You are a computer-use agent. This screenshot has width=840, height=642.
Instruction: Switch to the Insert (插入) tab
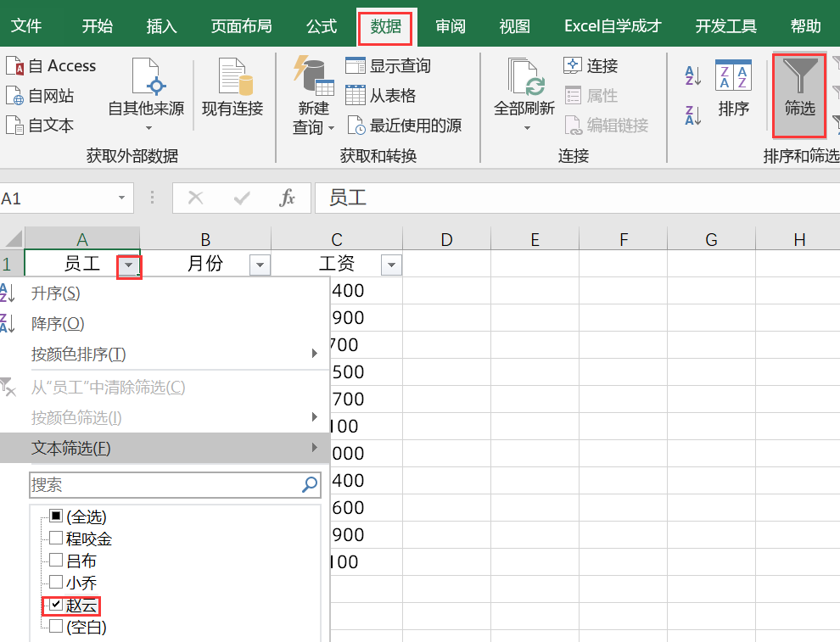162,25
